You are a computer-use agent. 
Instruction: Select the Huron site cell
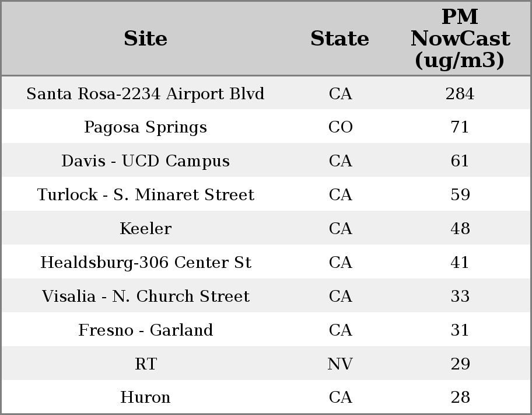[145, 397]
